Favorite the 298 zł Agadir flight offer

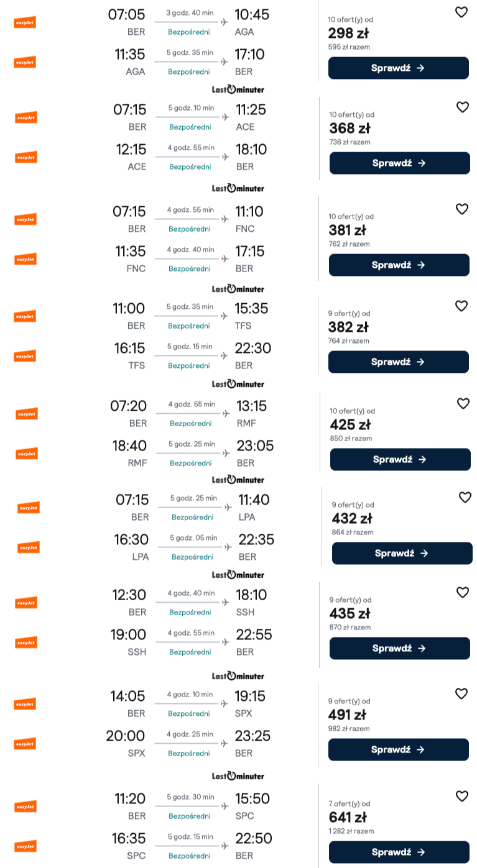[461, 12]
